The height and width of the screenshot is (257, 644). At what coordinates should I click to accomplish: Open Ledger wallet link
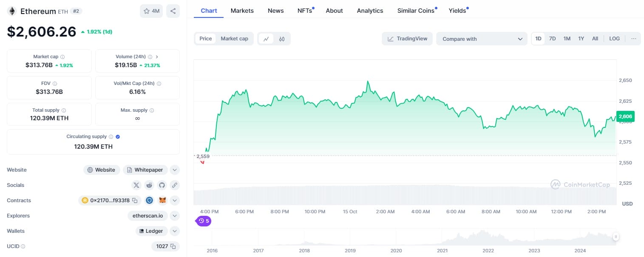pyautogui.click(x=151, y=231)
